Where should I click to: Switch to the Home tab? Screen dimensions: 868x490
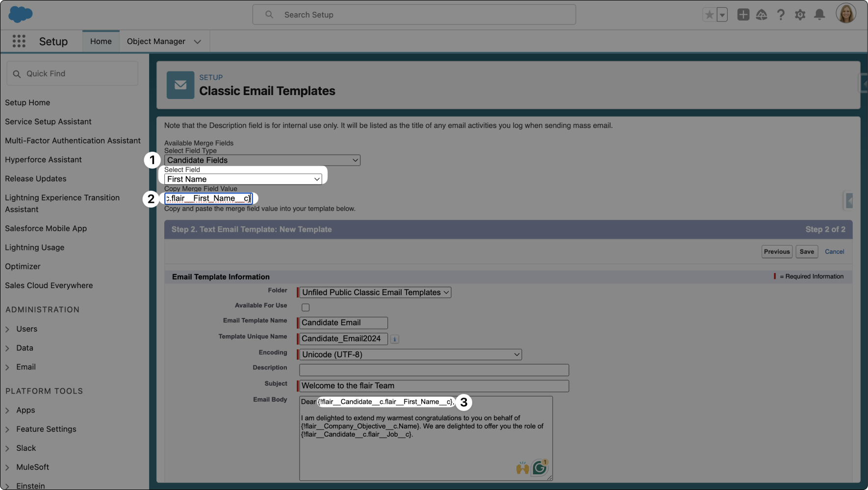tap(101, 42)
